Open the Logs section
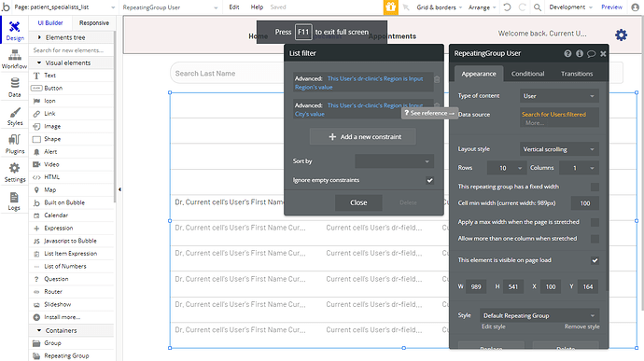 [x=14, y=201]
